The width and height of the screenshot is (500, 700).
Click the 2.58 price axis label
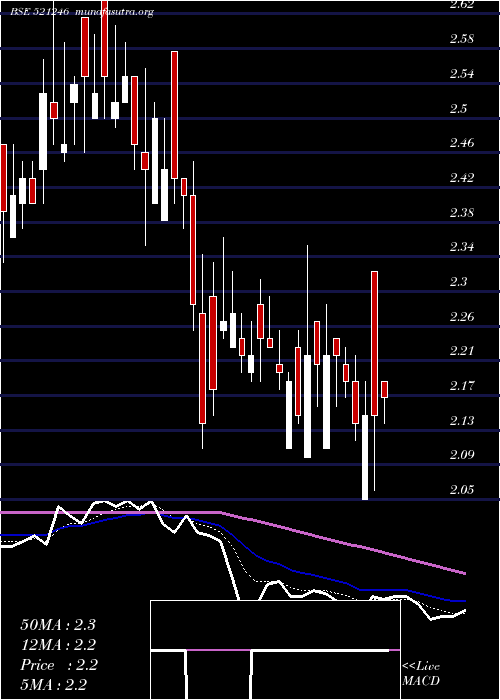[x=462, y=38]
